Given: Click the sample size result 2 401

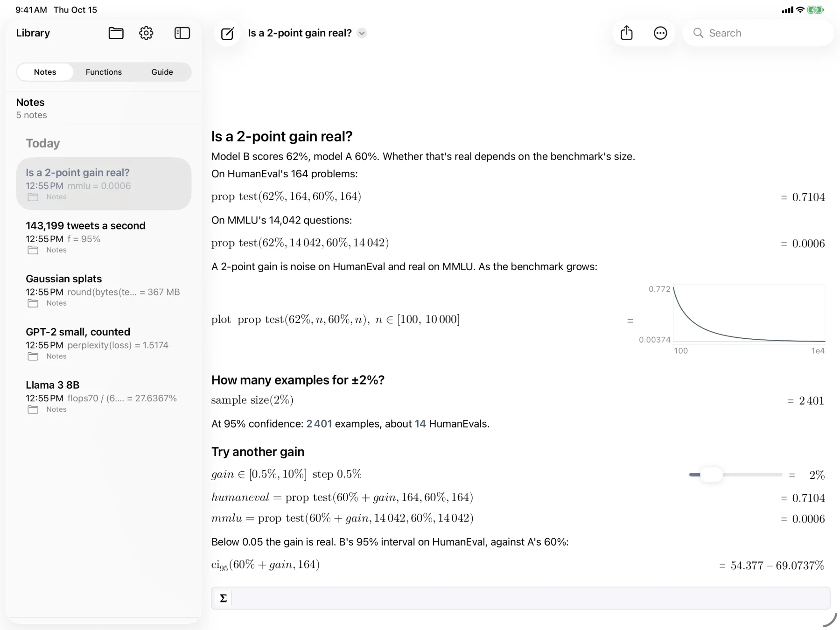Looking at the screenshot, I should tap(812, 401).
